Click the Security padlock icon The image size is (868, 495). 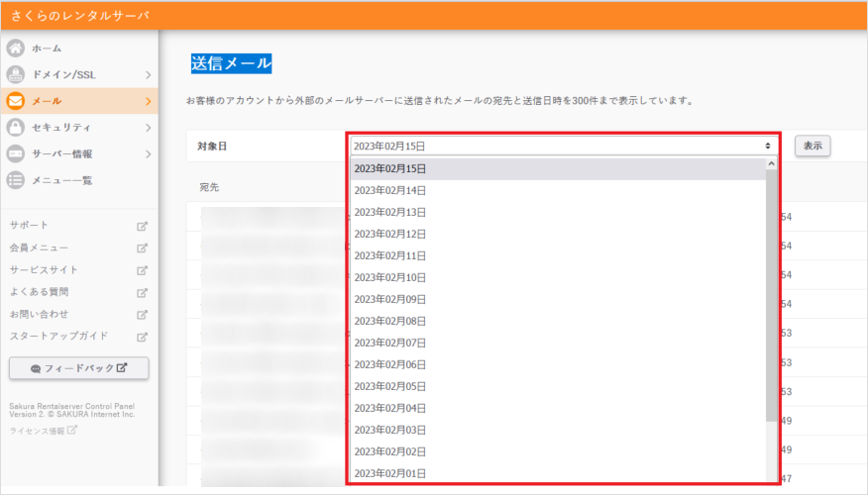pos(16,128)
